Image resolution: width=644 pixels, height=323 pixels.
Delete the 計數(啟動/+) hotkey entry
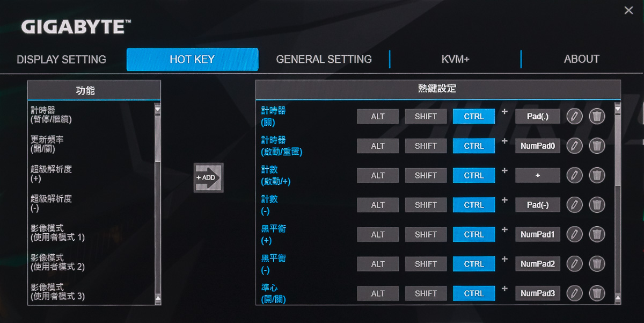(x=597, y=175)
